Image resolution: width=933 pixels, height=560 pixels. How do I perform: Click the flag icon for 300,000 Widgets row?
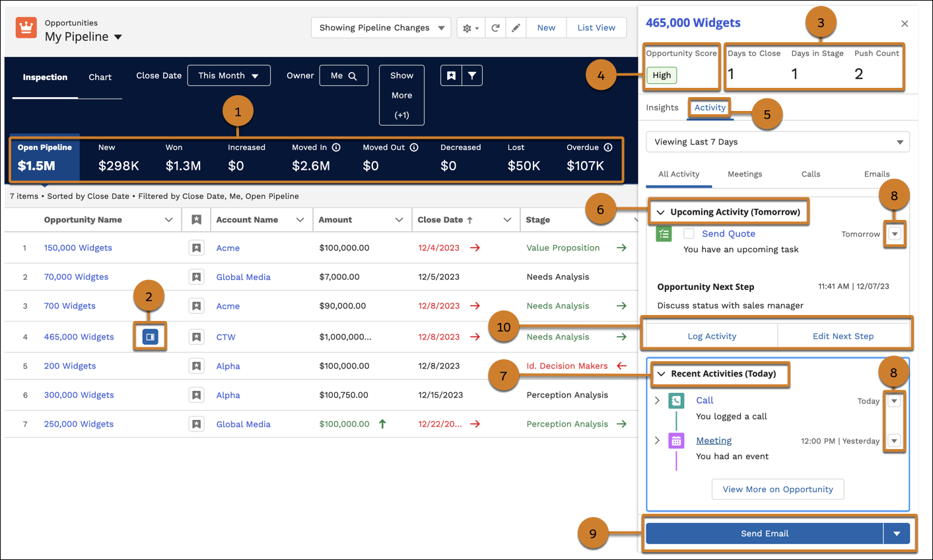[x=196, y=396]
